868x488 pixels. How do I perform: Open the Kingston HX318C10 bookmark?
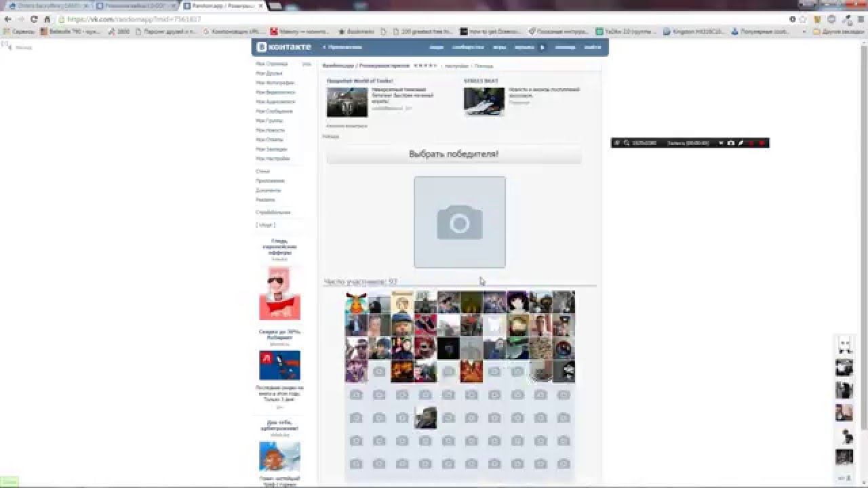694,31
